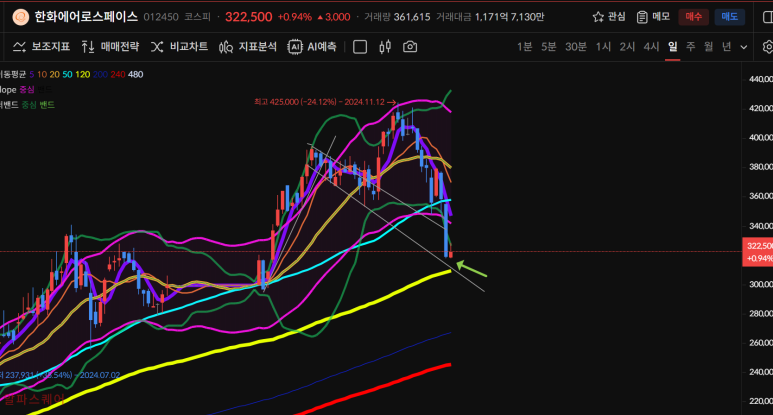The image size is (773, 415).
Task: Click current price tag 322,500 on axis
Action: click(758, 251)
